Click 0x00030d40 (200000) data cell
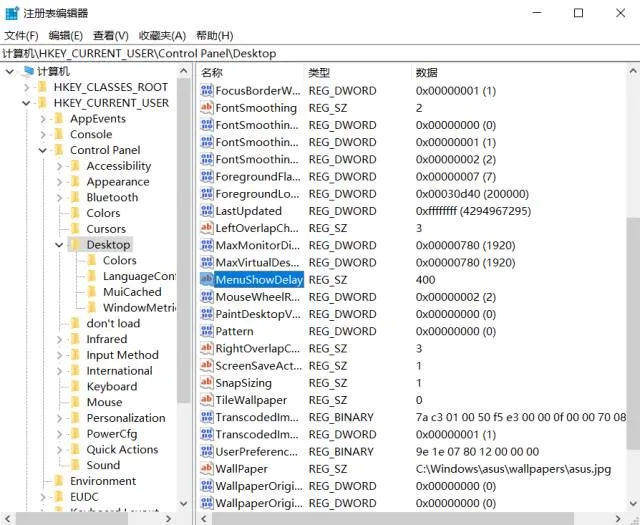This screenshot has height=525, width=640. pyautogui.click(x=472, y=194)
